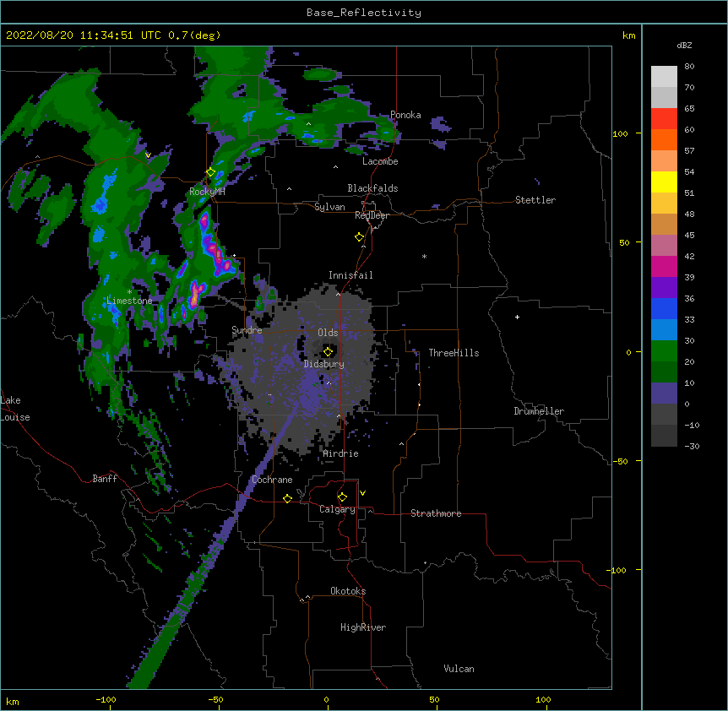Image resolution: width=728 pixels, height=711 pixels.
Task: Click the asterisk marker east of Innisfail
Action: pyautogui.click(x=424, y=256)
